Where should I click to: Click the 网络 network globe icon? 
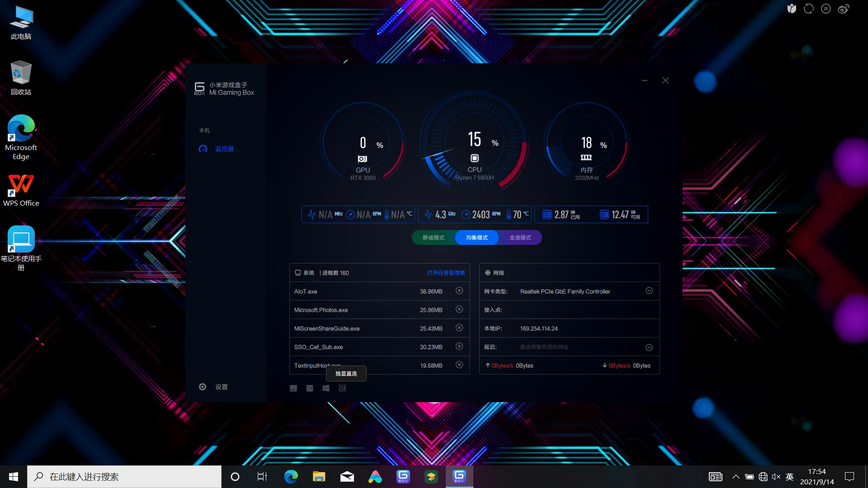pyautogui.click(x=487, y=273)
